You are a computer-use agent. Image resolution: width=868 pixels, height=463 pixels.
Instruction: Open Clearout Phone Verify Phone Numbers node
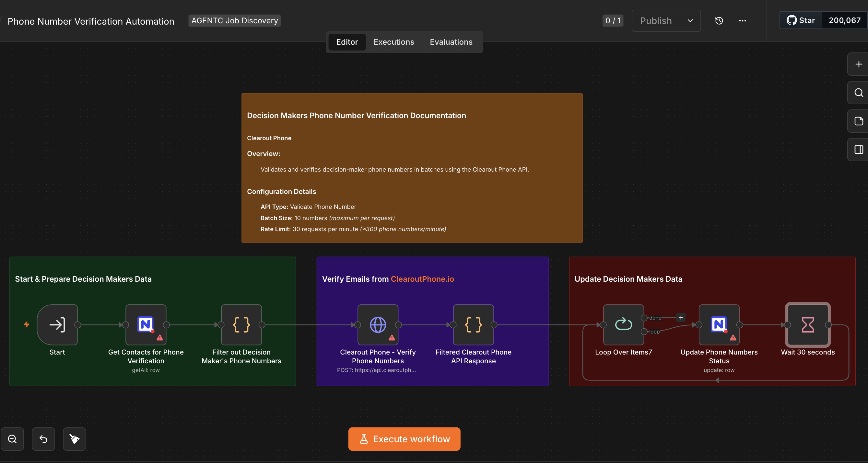click(378, 325)
